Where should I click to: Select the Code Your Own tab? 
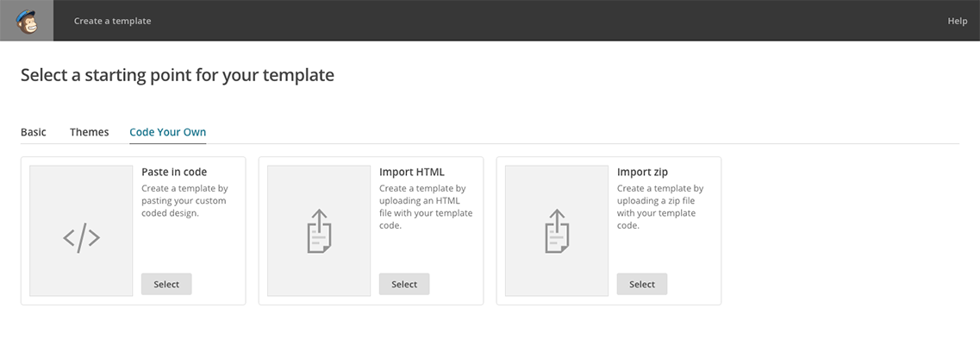pos(167,132)
